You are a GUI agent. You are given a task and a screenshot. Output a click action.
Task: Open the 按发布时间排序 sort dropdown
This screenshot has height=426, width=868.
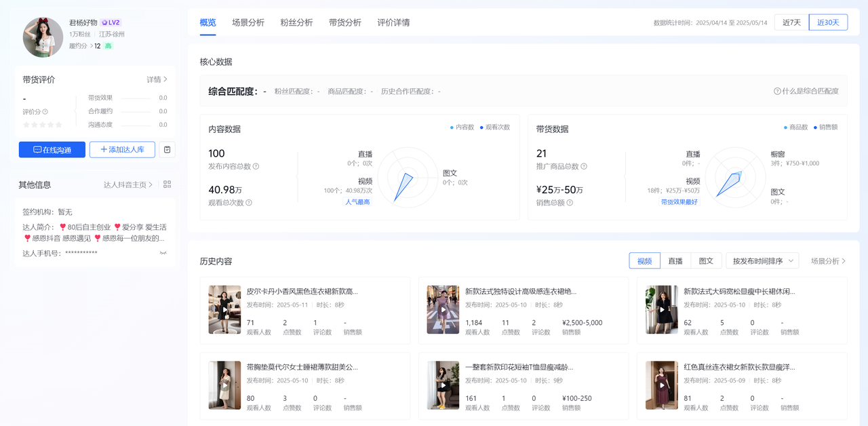[762, 260]
